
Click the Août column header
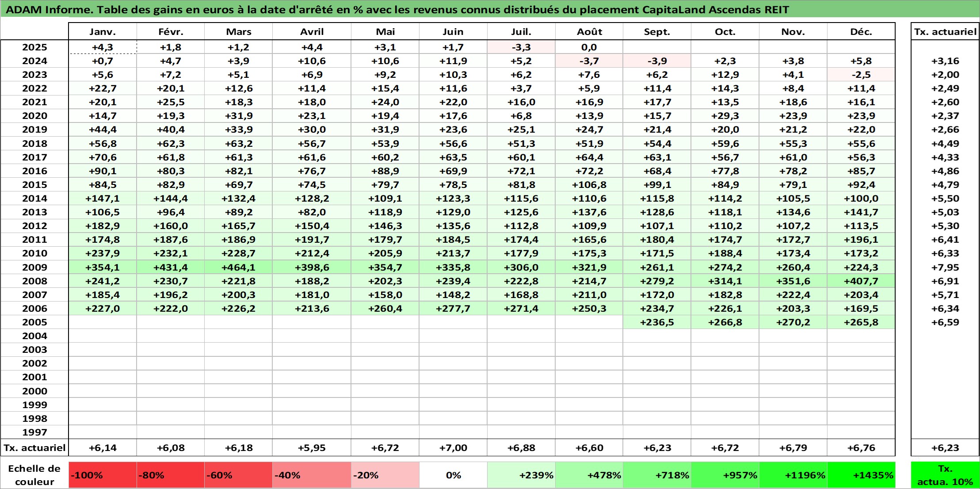[589, 32]
